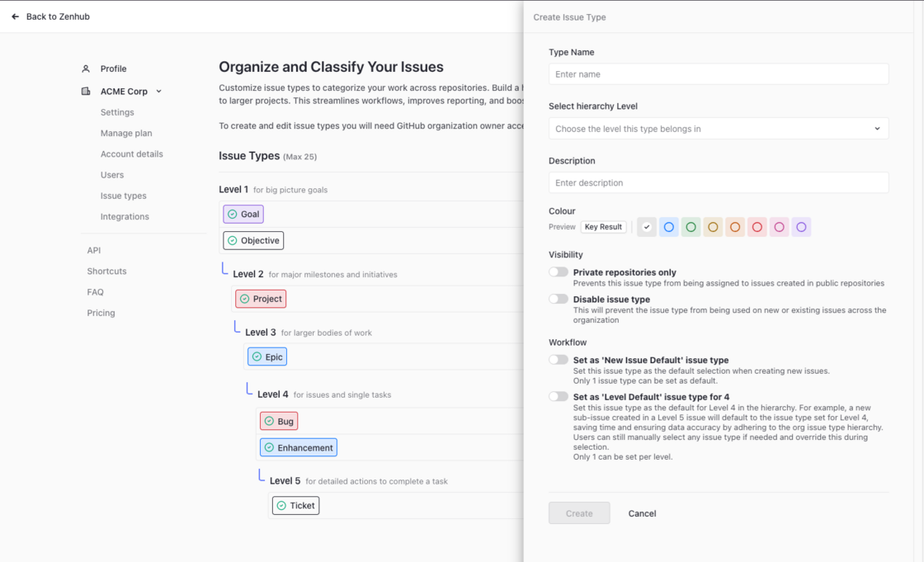The width and height of the screenshot is (924, 562).
Task: Click the Goal issue type badge
Action: pos(243,214)
